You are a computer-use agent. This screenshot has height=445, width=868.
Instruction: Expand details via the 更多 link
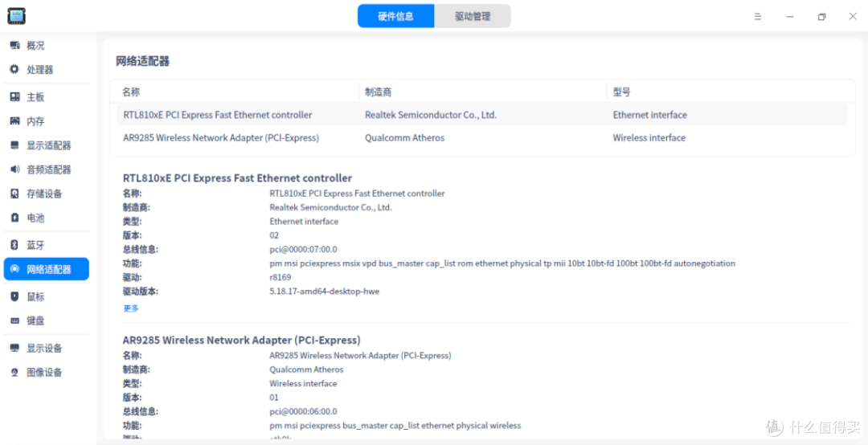tap(131, 308)
